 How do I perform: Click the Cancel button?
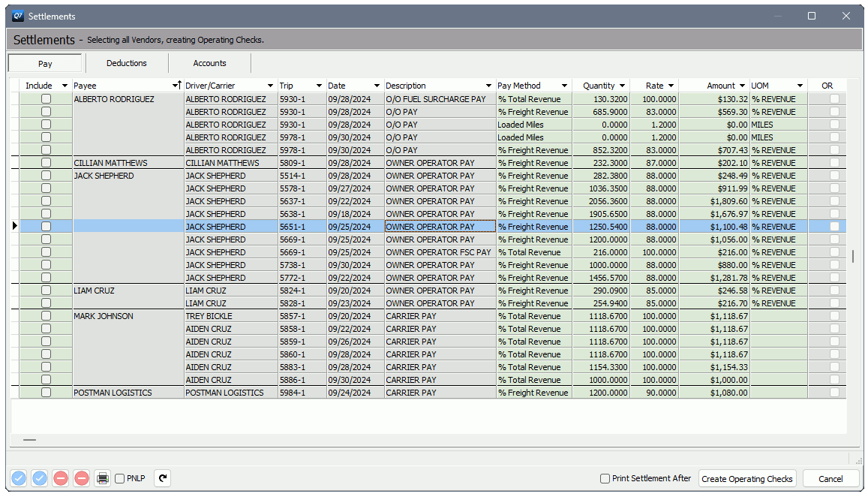830,478
